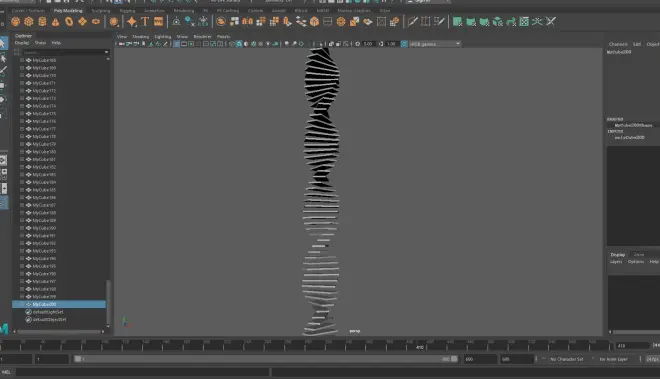Toggle the smooth shade all viewport icon

tap(239, 44)
